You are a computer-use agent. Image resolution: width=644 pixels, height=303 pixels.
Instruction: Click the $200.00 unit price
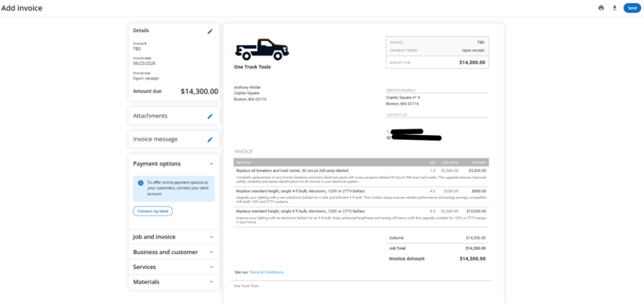tap(451, 191)
